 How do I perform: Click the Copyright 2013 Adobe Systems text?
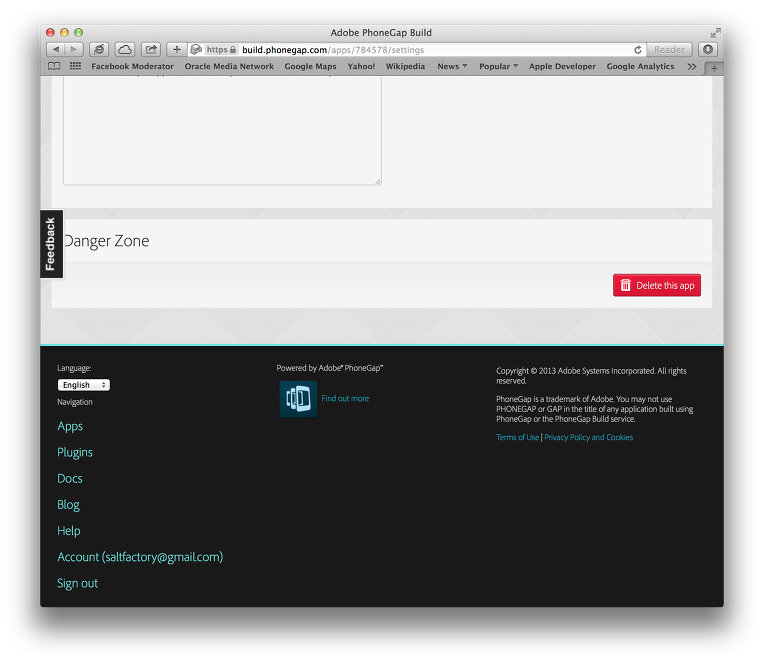592,376
